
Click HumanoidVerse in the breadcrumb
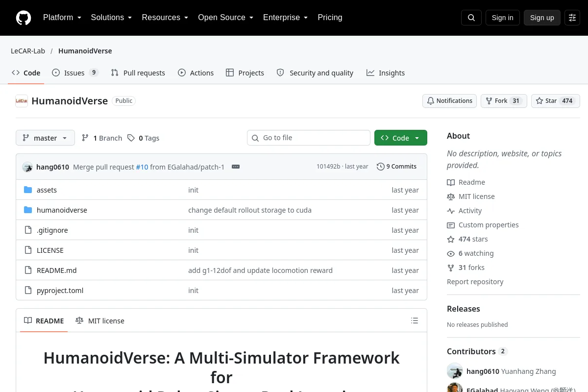[85, 51]
